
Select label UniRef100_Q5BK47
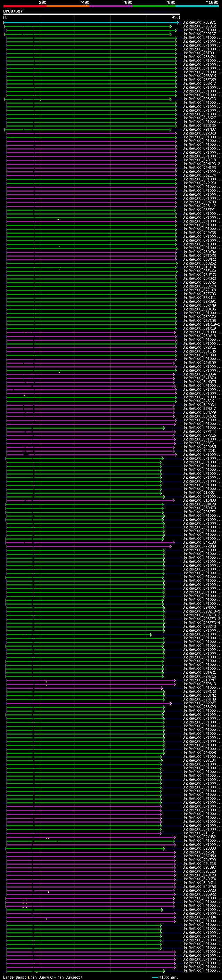click(199, 84)
